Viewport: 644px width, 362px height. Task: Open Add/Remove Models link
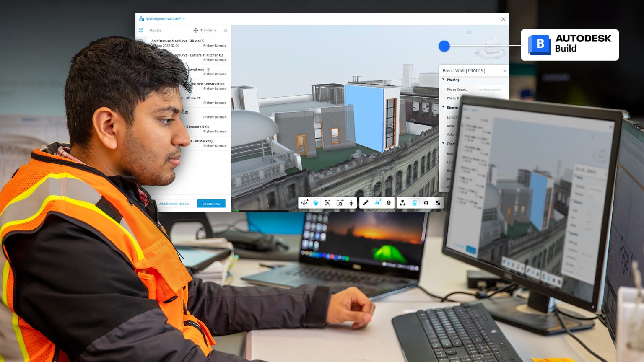tap(174, 203)
